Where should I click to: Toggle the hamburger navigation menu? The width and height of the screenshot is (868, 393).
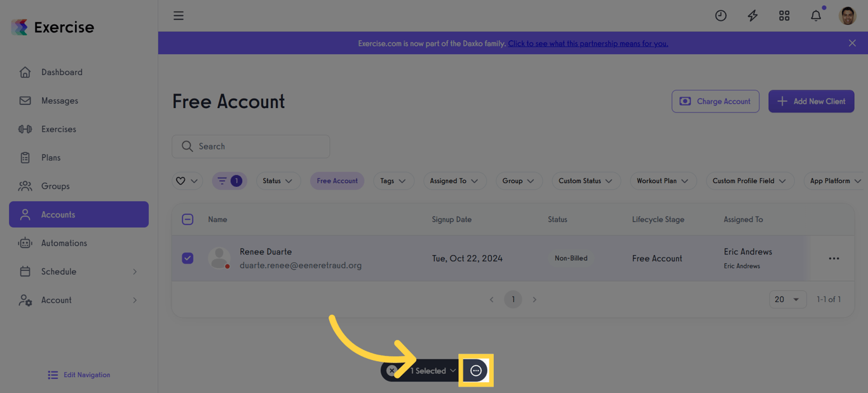178,15
